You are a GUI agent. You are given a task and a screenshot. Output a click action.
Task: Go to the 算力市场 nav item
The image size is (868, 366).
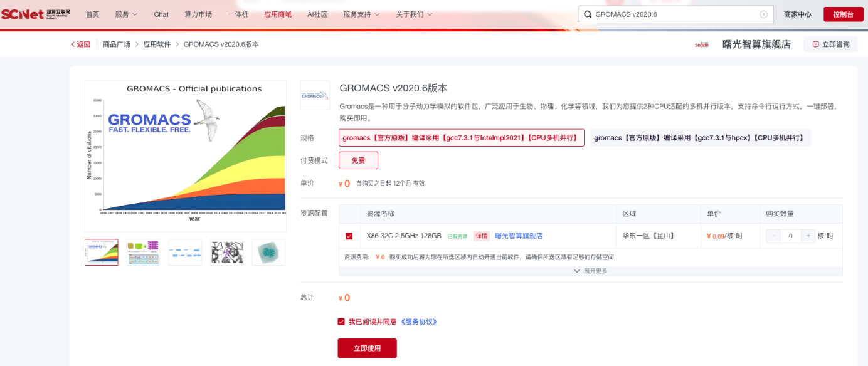(198, 14)
